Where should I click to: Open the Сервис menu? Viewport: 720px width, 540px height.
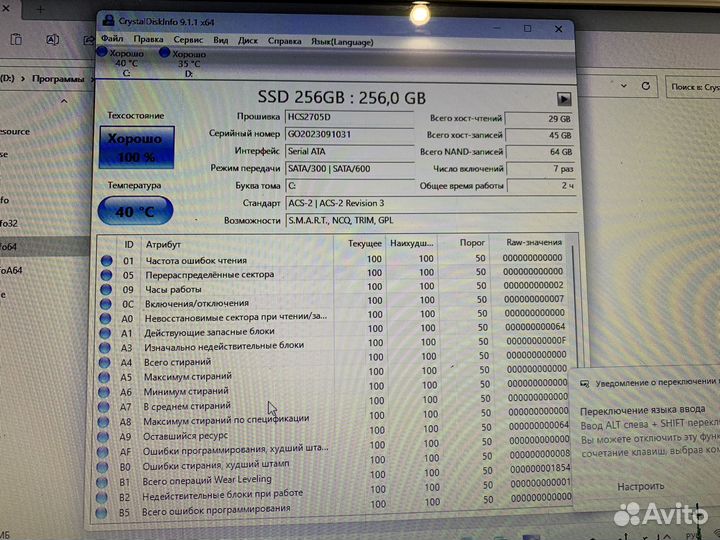(x=188, y=40)
